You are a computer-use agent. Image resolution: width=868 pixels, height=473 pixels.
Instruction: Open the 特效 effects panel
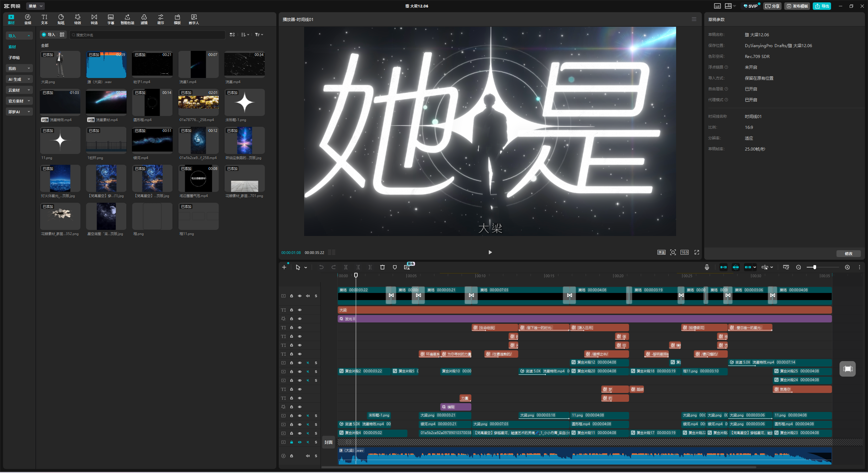coord(77,19)
